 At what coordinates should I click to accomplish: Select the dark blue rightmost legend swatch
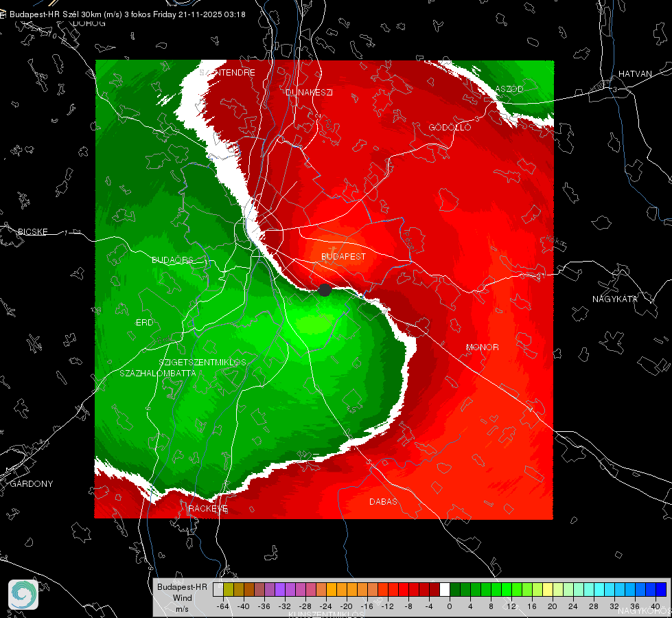click(661, 589)
